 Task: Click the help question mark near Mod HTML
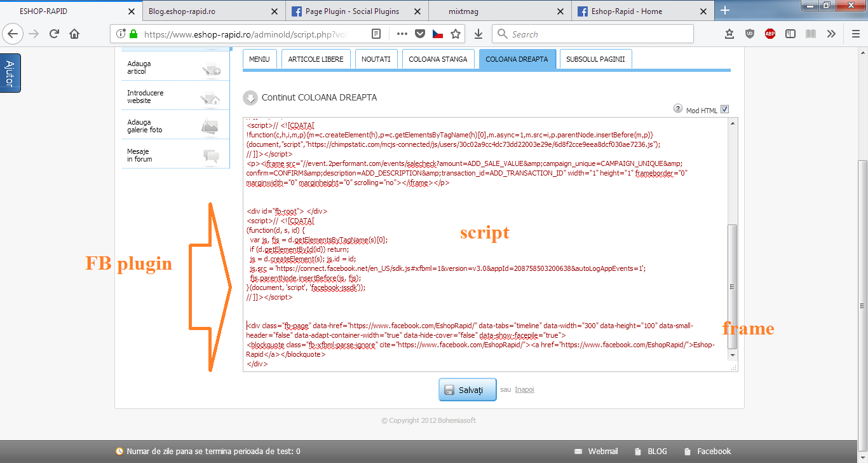point(677,109)
